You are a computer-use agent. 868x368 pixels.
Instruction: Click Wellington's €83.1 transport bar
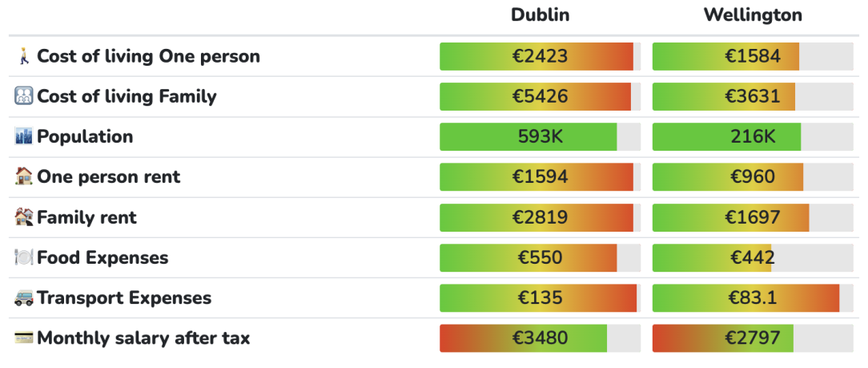pos(753,298)
